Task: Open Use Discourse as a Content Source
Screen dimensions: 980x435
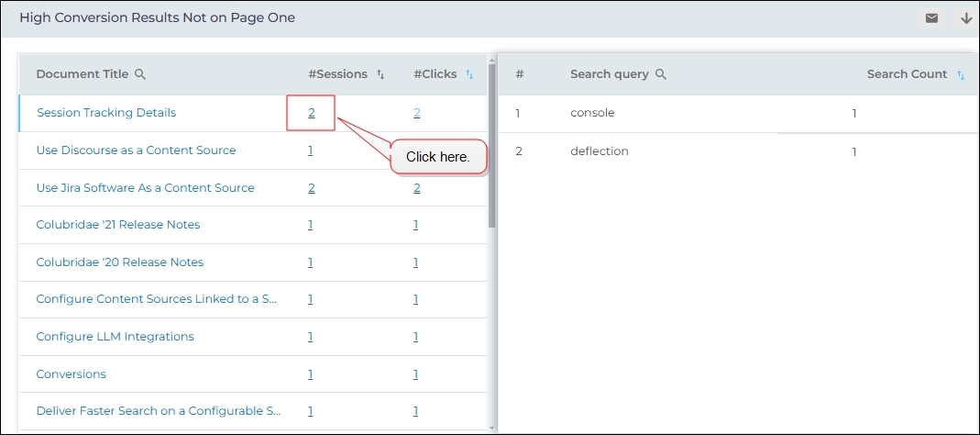Action: 136,151
